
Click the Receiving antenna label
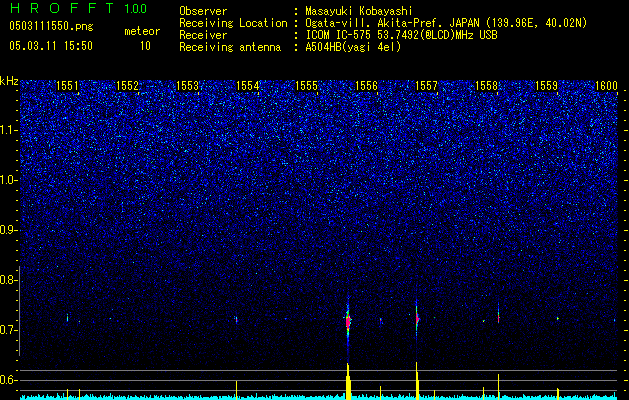click(230, 47)
